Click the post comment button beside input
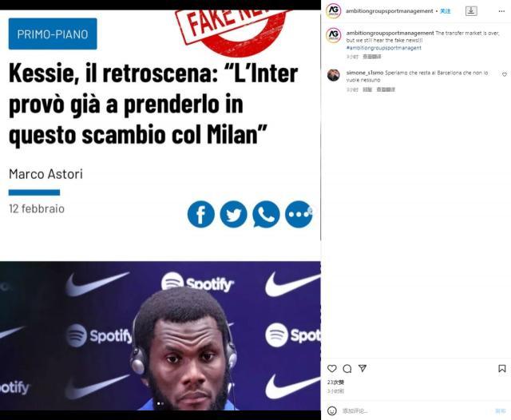Screen dimensions: 511x420 [500, 411]
